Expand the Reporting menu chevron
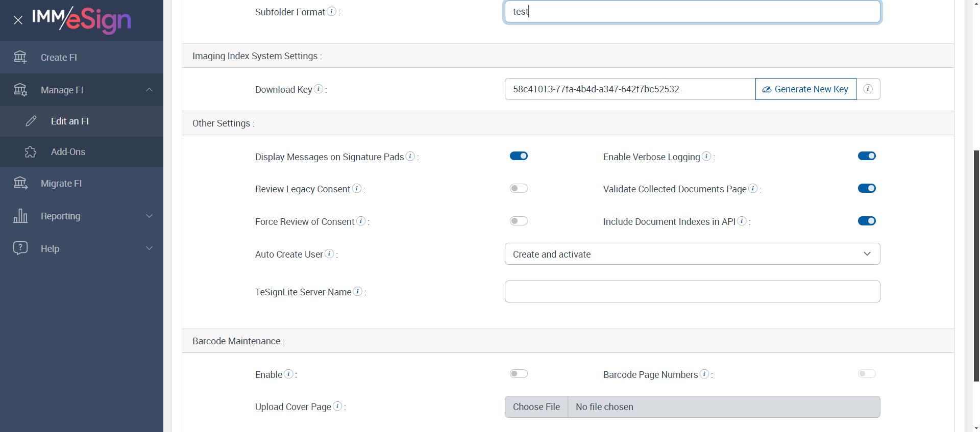 click(150, 216)
